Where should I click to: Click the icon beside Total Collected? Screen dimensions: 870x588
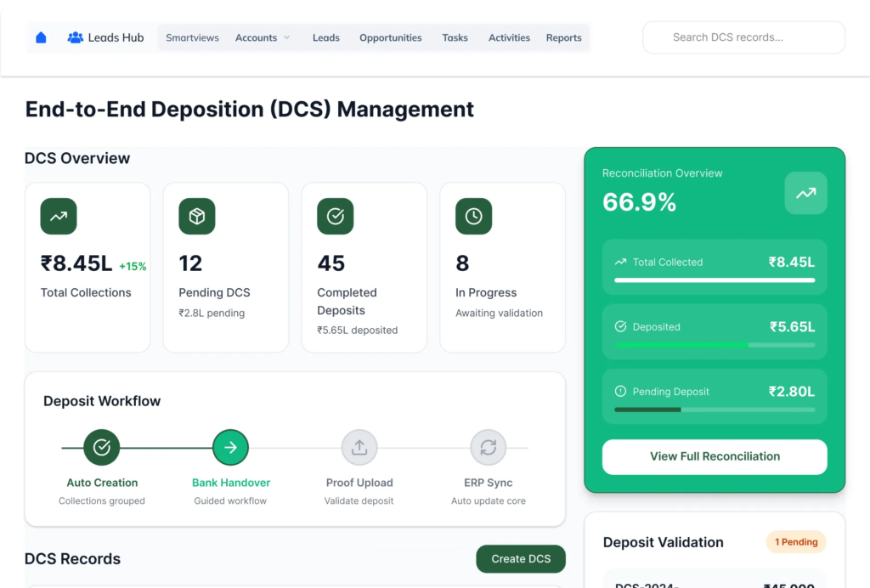[x=620, y=262]
